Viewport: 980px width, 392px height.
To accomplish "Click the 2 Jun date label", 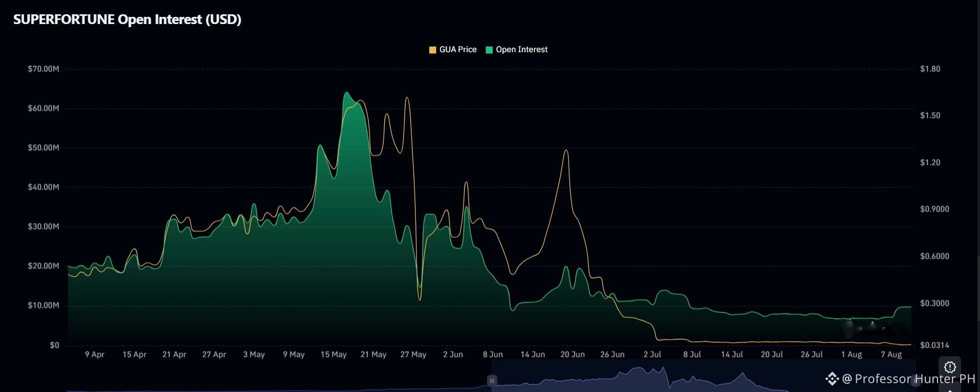I will click(453, 354).
